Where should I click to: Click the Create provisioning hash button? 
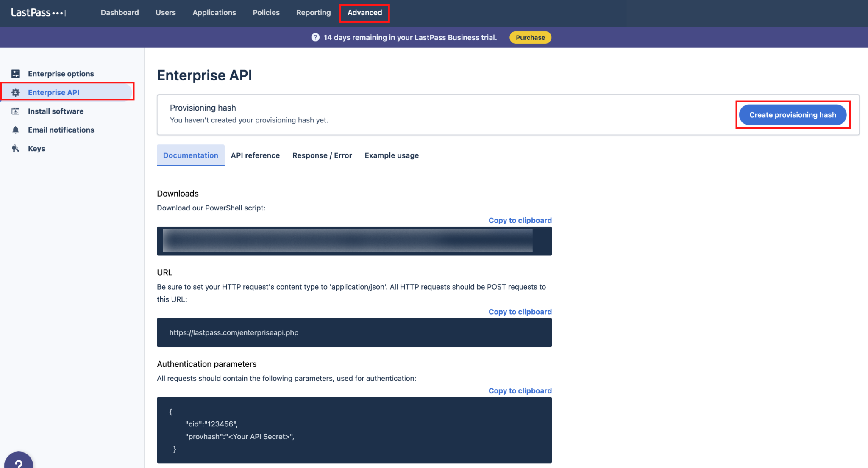coord(793,115)
